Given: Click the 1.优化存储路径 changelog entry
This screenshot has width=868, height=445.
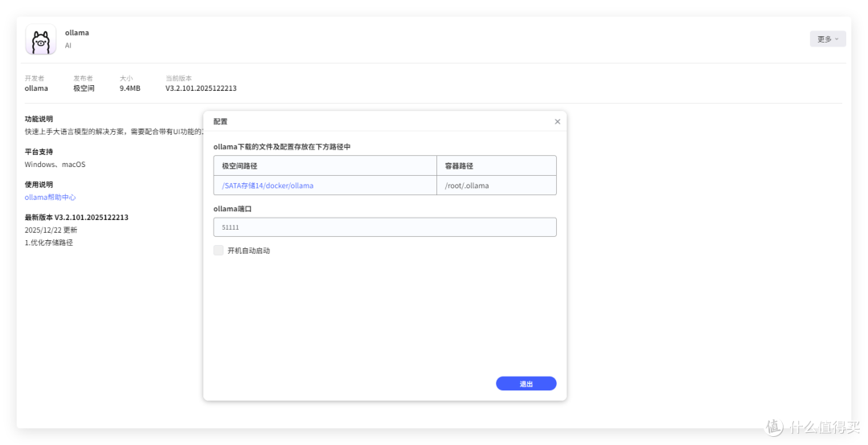Looking at the screenshot, I should click(49, 243).
